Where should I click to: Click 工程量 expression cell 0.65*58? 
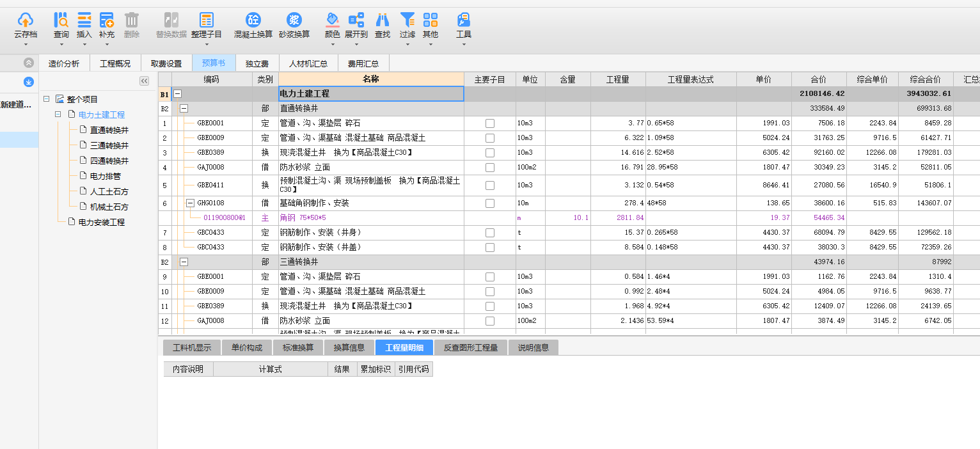pos(691,123)
